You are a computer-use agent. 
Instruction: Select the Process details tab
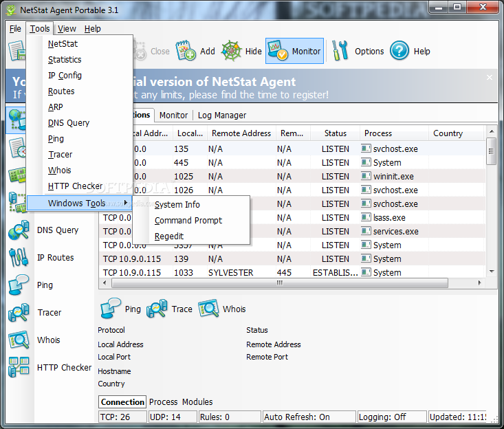click(163, 402)
